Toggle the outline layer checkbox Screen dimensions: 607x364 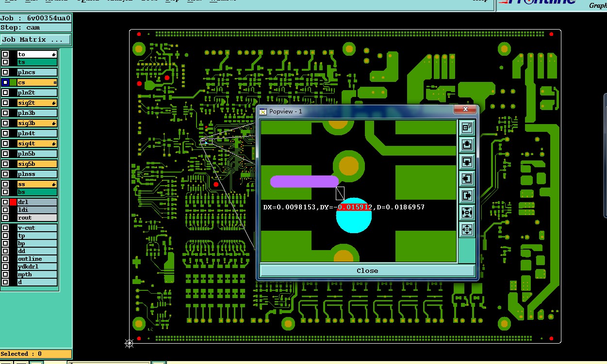click(5, 259)
